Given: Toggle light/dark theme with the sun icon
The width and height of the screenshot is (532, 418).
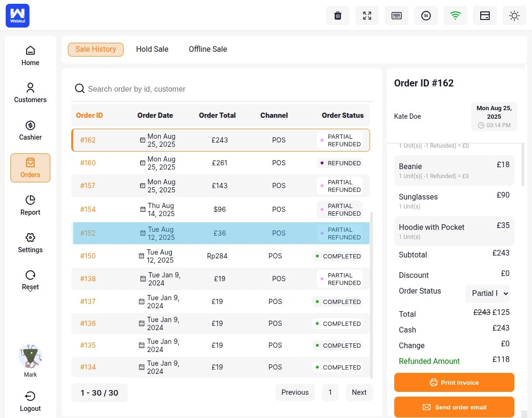Looking at the screenshot, I should [x=514, y=16].
